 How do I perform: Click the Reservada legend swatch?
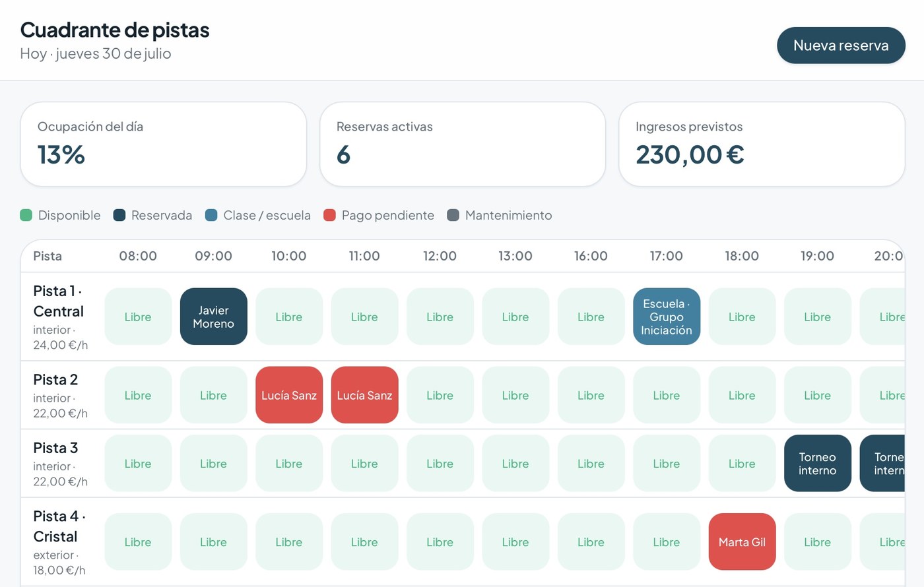pyautogui.click(x=119, y=215)
